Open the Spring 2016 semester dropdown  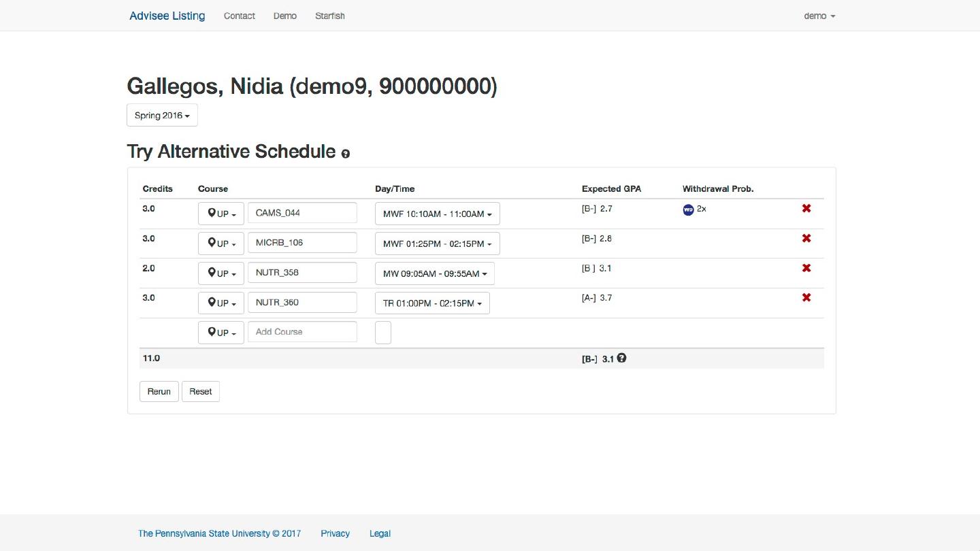(162, 116)
